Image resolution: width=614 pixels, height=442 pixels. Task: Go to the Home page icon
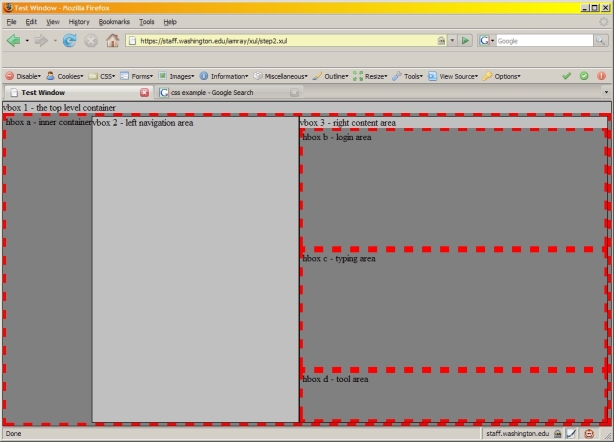pyautogui.click(x=112, y=41)
